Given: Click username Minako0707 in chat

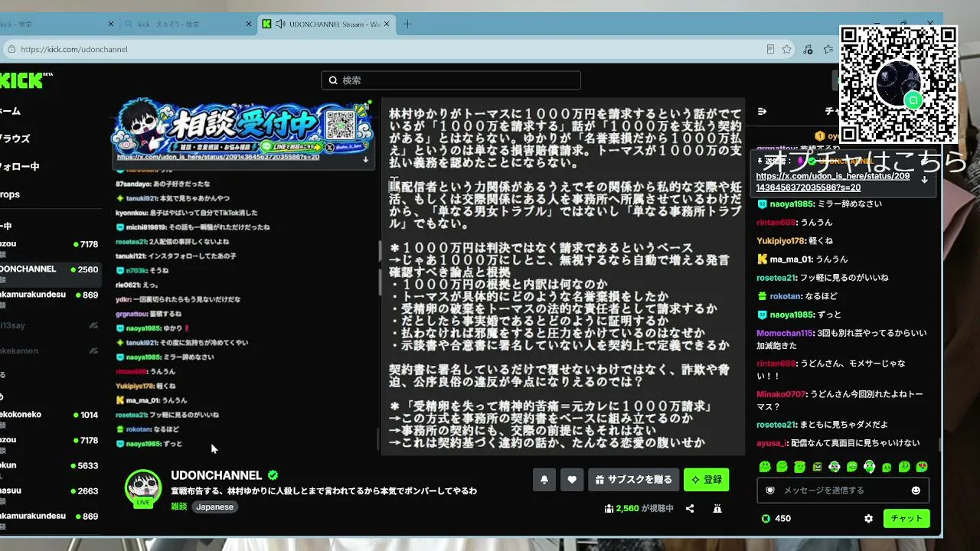Looking at the screenshot, I should [781, 394].
